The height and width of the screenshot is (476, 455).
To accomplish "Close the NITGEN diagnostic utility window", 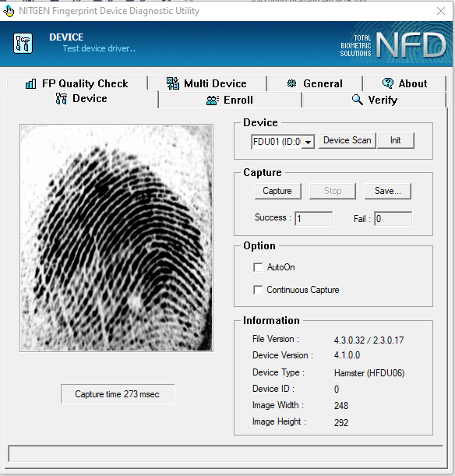I will 441,11.
